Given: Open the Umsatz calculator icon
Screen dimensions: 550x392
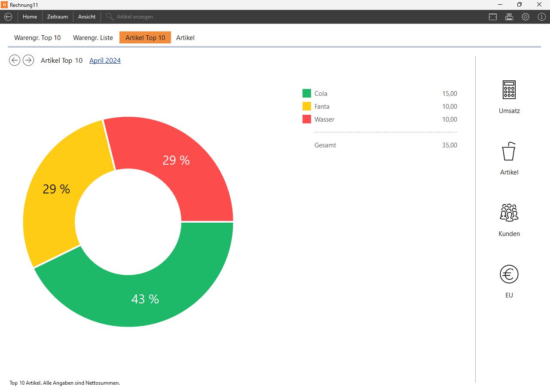Looking at the screenshot, I should pos(509,90).
